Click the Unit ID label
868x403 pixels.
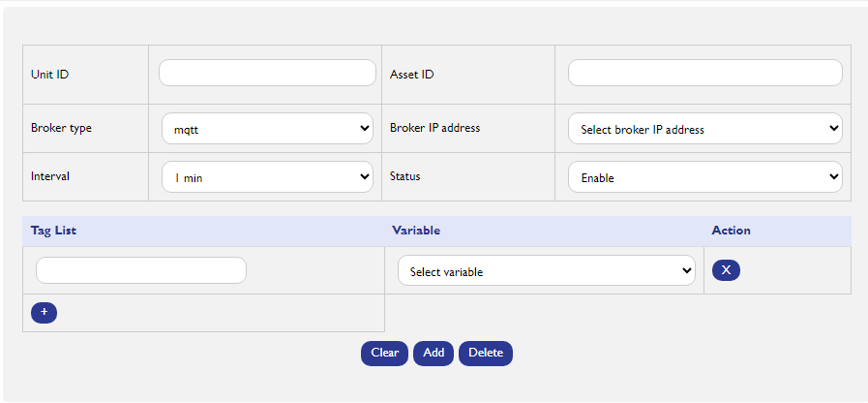(49, 75)
